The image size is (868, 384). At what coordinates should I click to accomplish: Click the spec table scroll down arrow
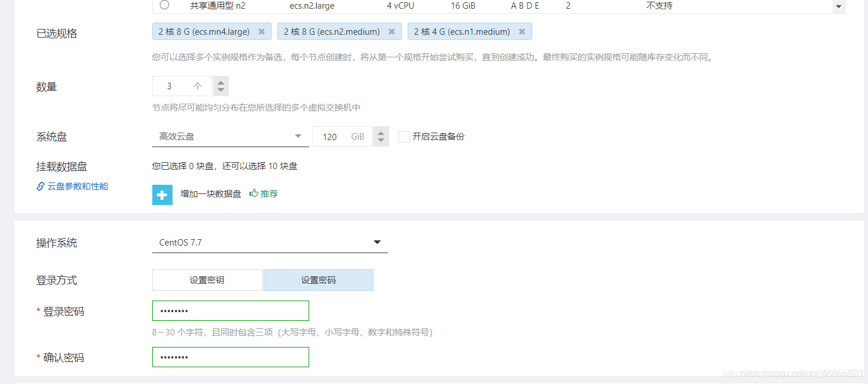click(x=838, y=7)
